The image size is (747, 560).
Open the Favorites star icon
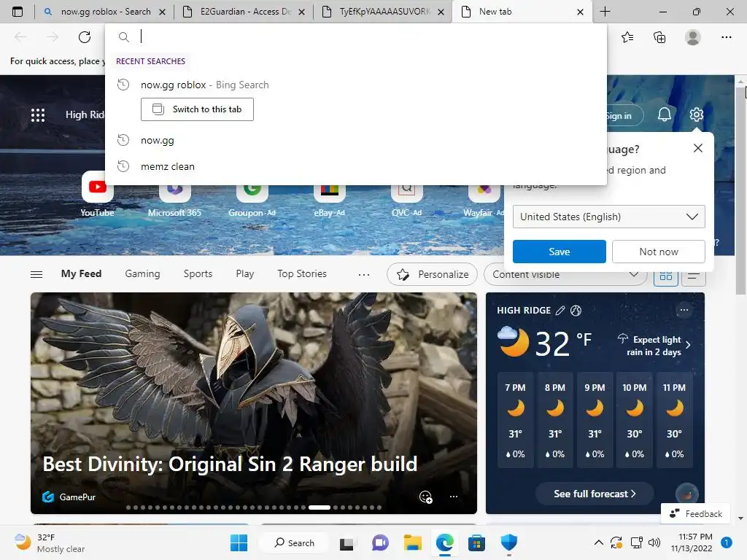(x=627, y=37)
